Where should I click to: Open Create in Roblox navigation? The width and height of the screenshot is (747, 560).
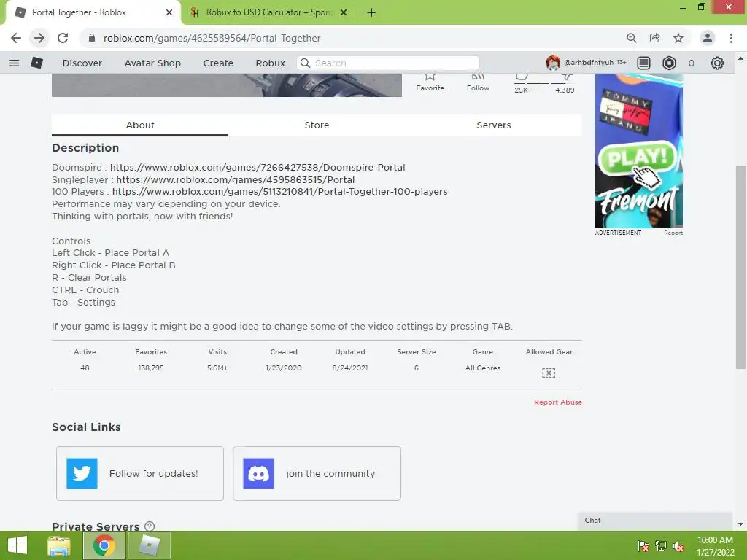(x=218, y=63)
